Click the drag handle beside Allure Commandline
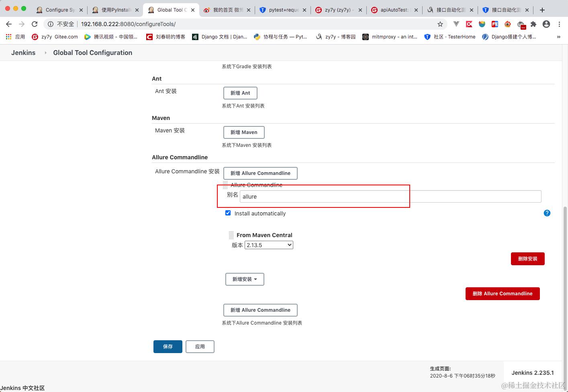Image resolution: width=568 pixels, height=392 pixels. (225, 185)
